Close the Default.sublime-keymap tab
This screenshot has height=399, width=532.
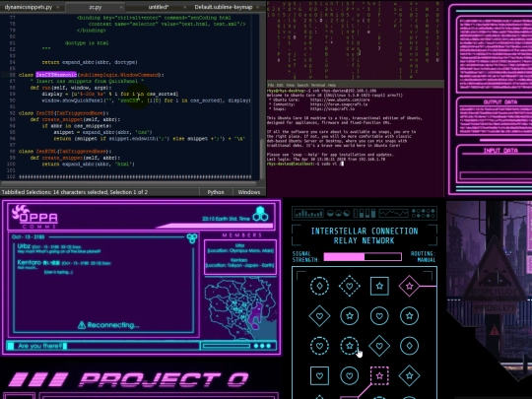point(258,7)
